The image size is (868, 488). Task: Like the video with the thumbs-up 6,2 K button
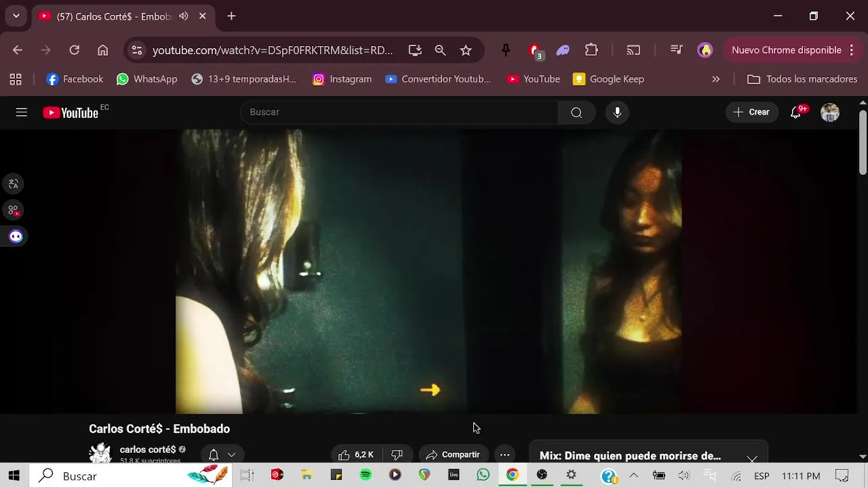pos(357,455)
